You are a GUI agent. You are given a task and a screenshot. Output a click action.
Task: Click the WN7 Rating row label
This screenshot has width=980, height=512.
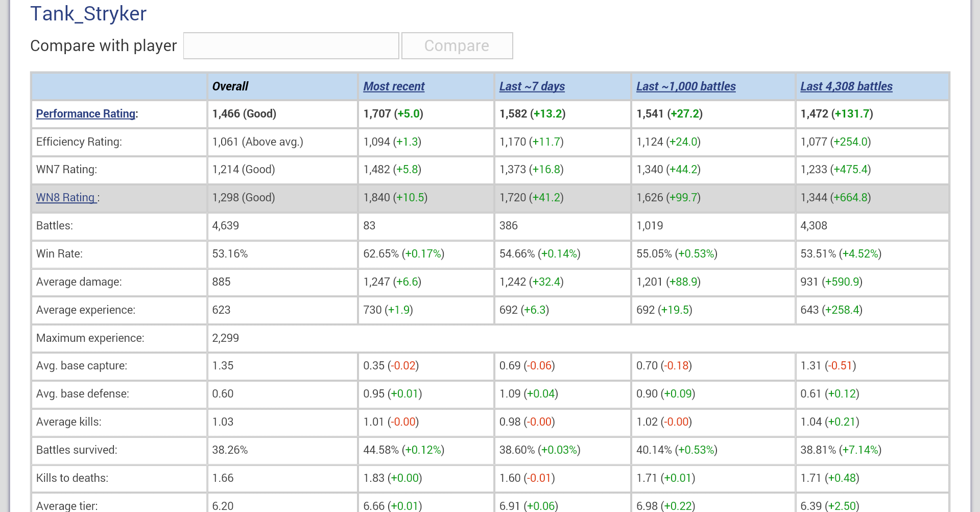tap(66, 169)
